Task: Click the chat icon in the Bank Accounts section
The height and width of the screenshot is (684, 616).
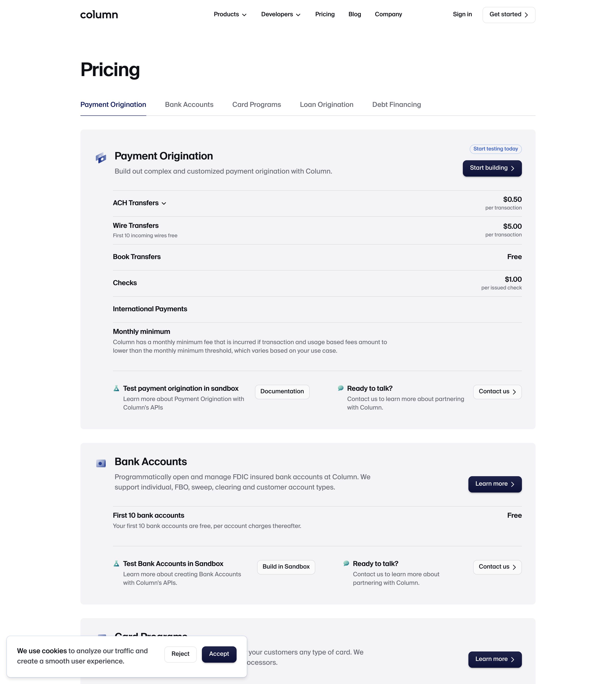Action: [346, 564]
